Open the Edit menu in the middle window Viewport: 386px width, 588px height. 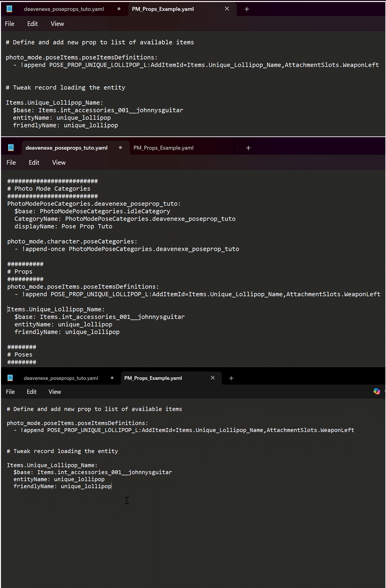tap(34, 163)
